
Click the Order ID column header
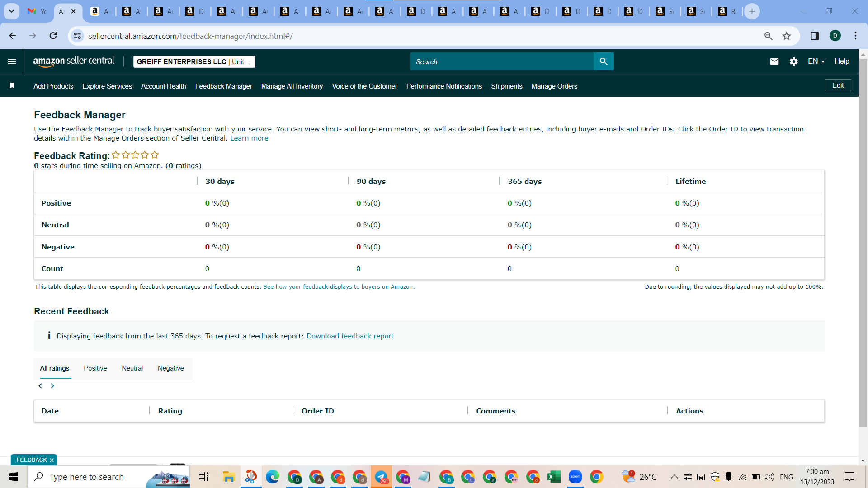point(318,411)
